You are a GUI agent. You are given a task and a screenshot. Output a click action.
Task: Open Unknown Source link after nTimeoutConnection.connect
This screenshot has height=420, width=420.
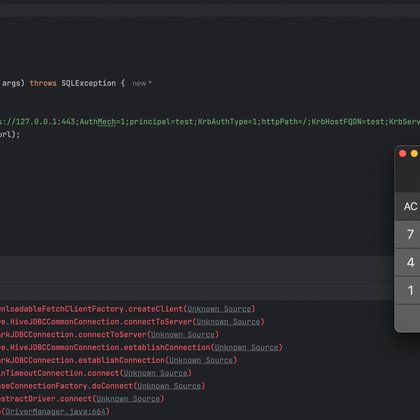point(155,373)
